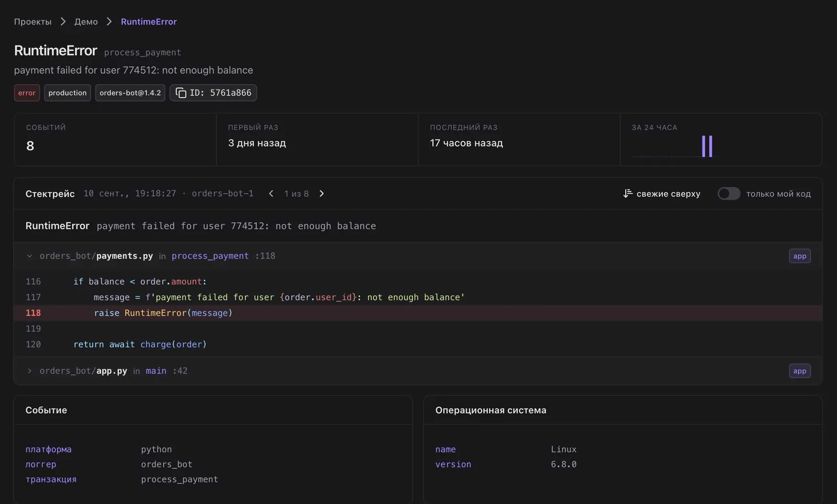The width and height of the screenshot is (837, 504).
Task: Click the main function name in app.py frame
Action: 156,371
